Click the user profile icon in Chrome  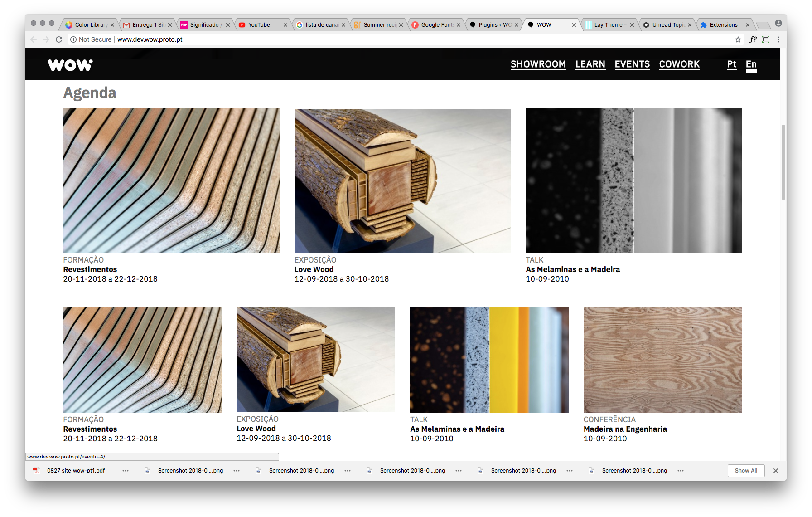(x=778, y=23)
